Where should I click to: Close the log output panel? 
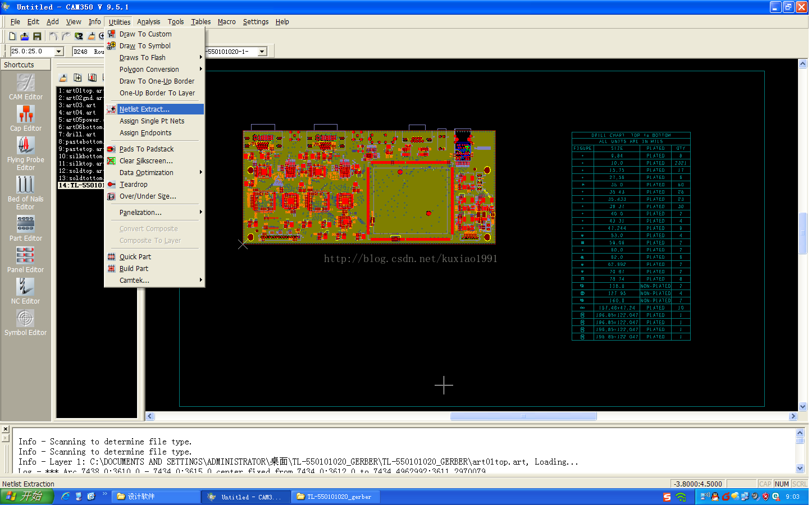pos(6,429)
